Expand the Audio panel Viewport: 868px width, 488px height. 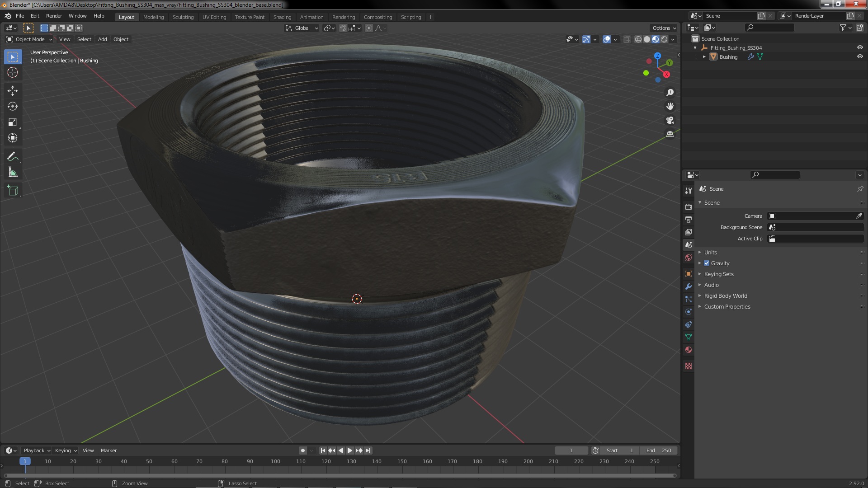711,285
